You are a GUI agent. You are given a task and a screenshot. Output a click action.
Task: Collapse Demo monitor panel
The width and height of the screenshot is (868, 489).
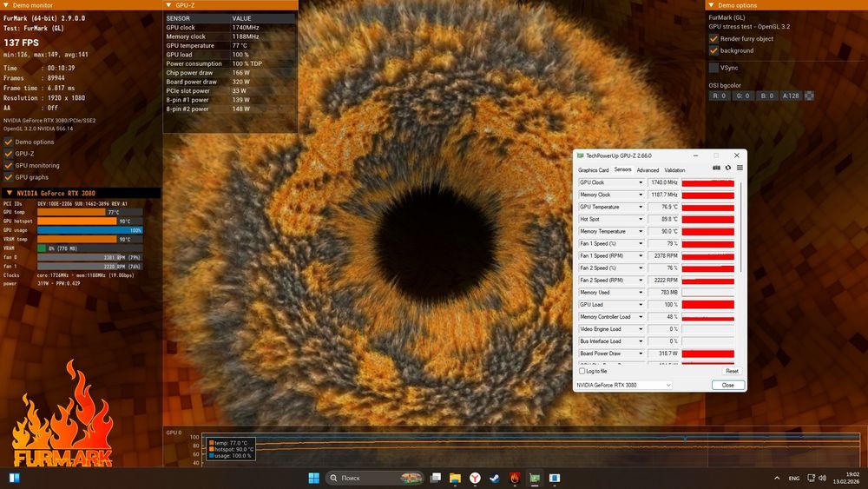[x=6, y=5]
